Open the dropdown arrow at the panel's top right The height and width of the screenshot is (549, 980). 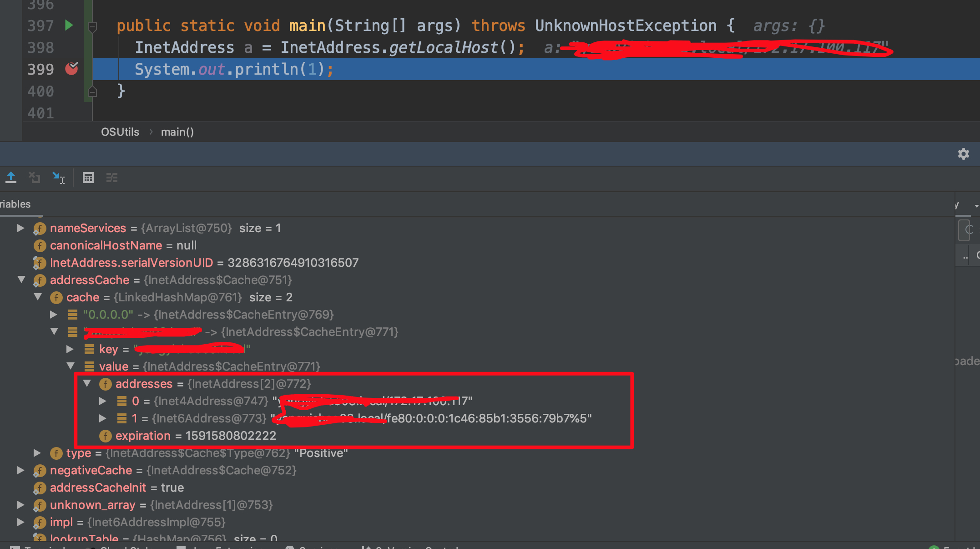(x=976, y=205)
